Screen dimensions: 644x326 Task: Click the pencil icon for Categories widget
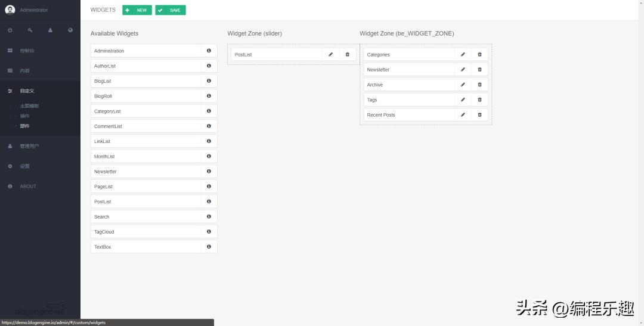pyautogui.click(x=463, y=54)
